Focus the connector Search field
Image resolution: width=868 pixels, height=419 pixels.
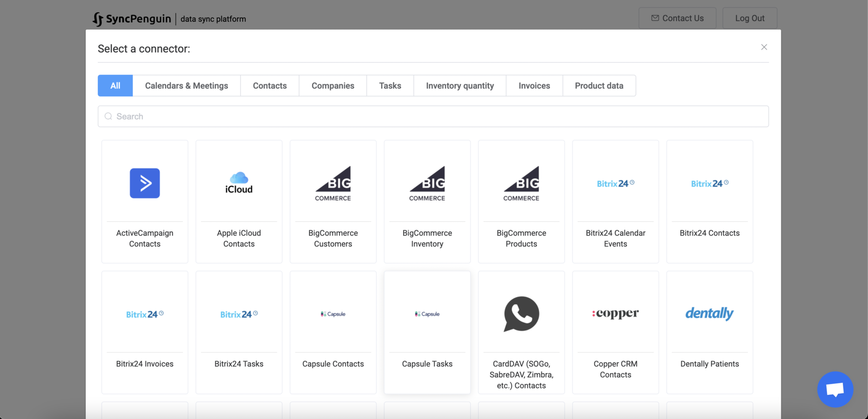tap(433, 116)
